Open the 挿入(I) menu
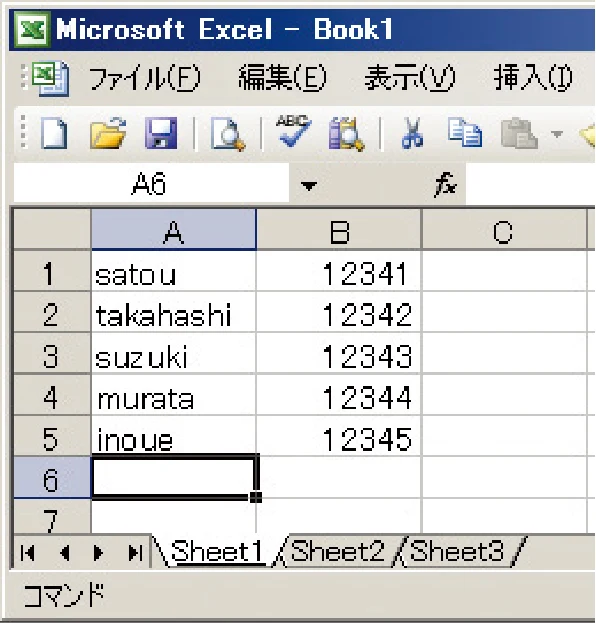This screenshot has height=623, width=596. click(x=533, y=78)
